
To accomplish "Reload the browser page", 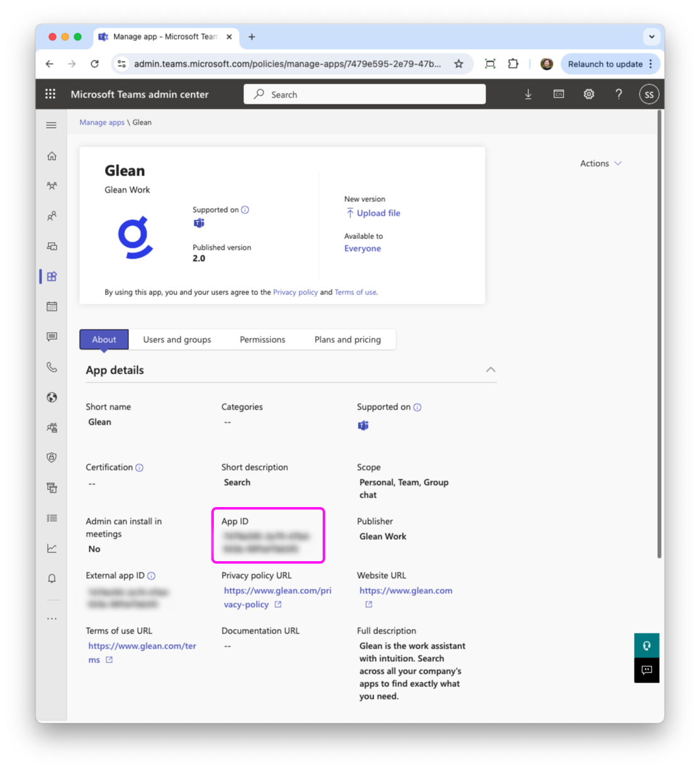I will click(94, 64).
